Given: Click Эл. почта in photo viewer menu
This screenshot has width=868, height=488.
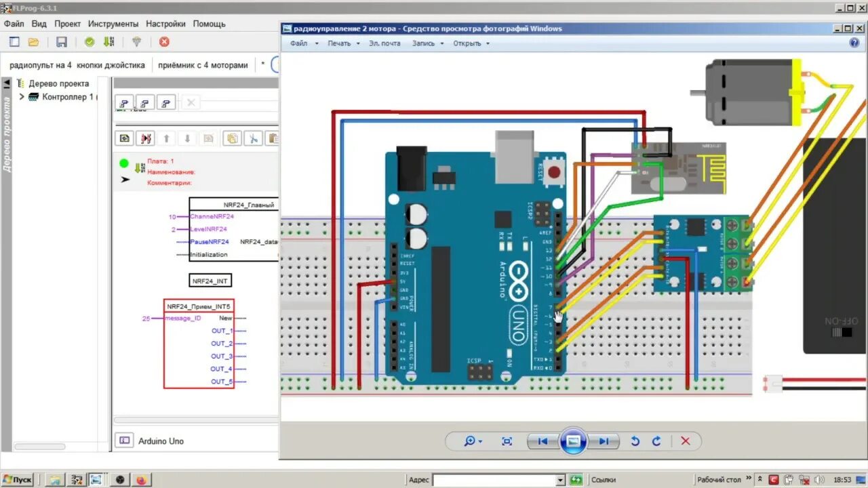Looking at the screenshot, I should pyautogui.click(x=384, y=43).
